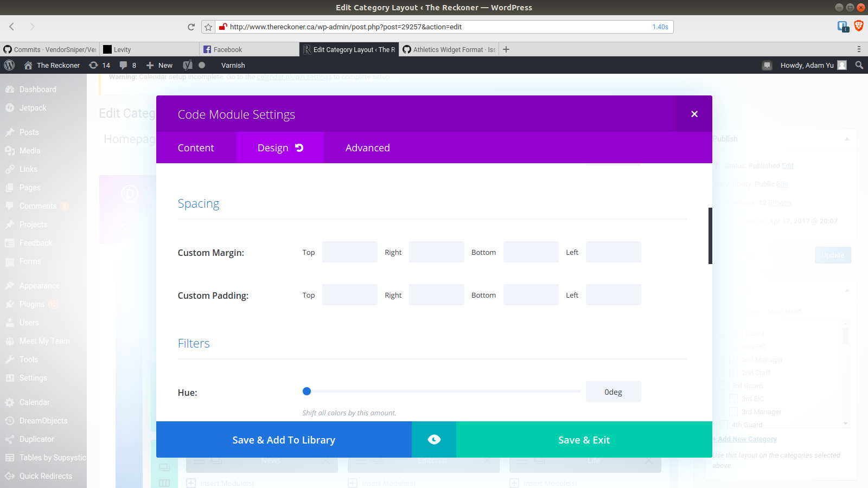Screen dimensions: 868x488
Task: Reset Design settings with the undo icon
Action: pyautogui.click(x=299, y=147)
